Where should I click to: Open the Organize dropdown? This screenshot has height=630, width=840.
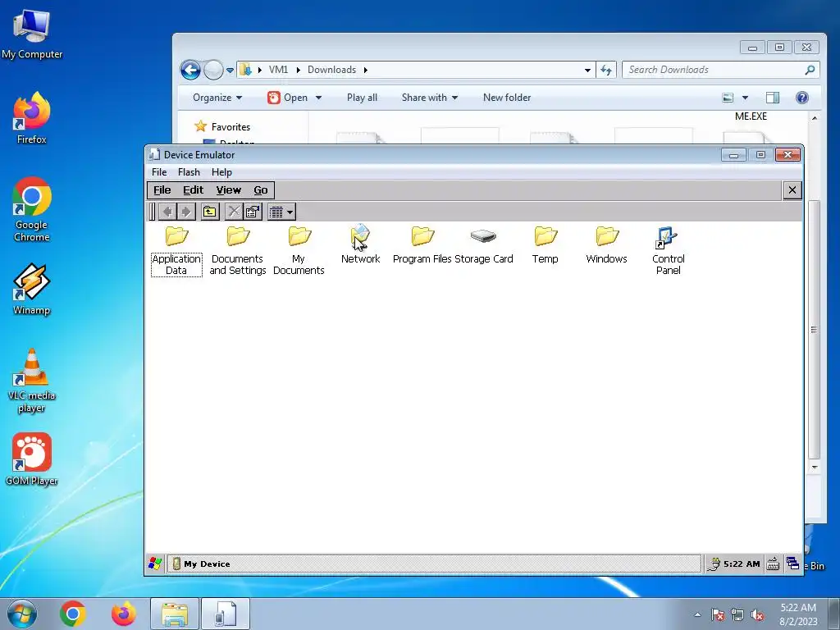(217, 98)
